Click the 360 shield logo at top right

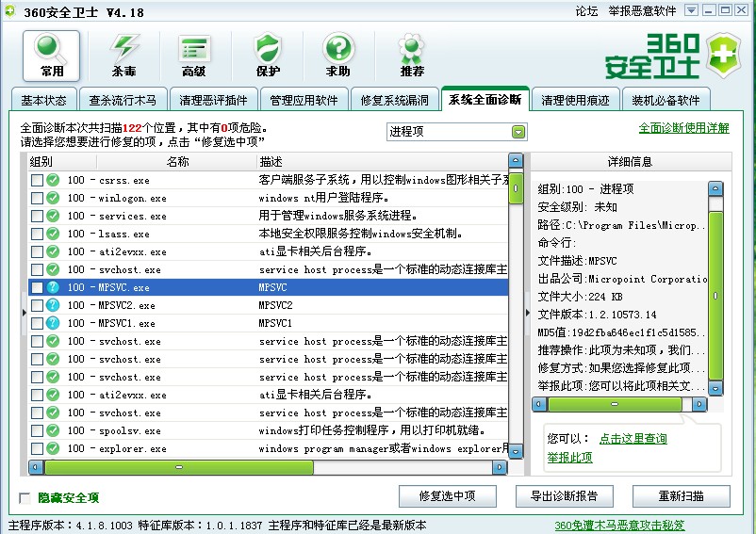point(723,55)
